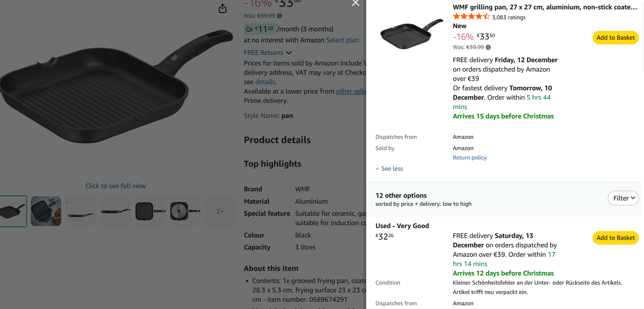The width and height of the screenshot is (644, 309).
Task: Click the other sellers link
Action: click(351, 91)
